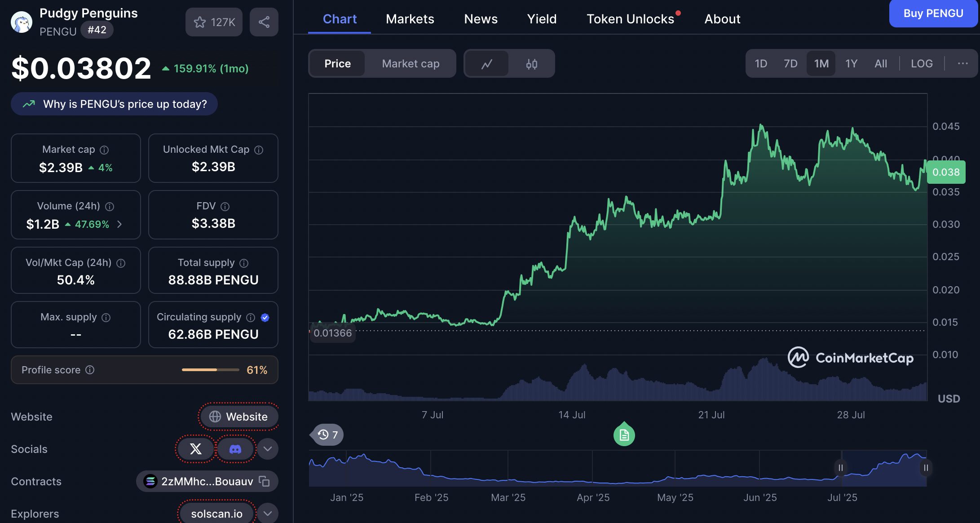Open the Markets tab

tap(410, 19)
